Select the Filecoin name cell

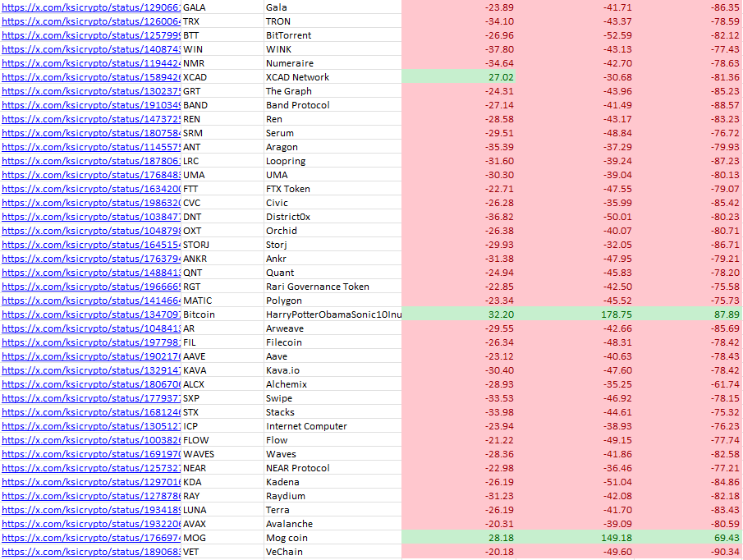pos(333,342)
